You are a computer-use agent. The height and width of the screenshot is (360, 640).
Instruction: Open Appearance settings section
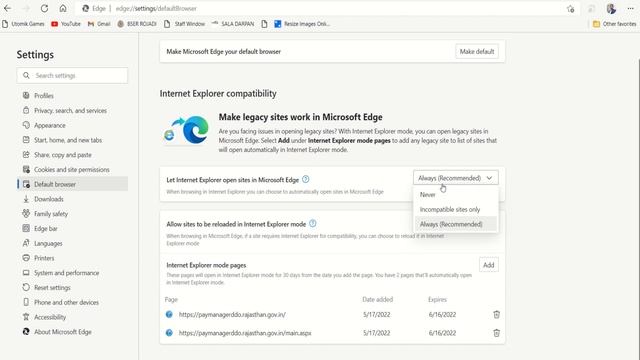click(x=72, y=125)
